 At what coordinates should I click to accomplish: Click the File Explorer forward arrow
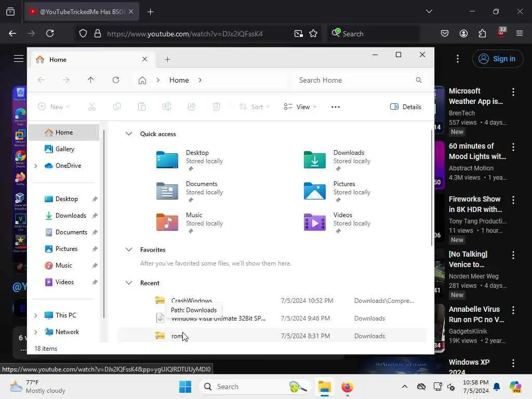pyautogui.click(x=66, y=80)
